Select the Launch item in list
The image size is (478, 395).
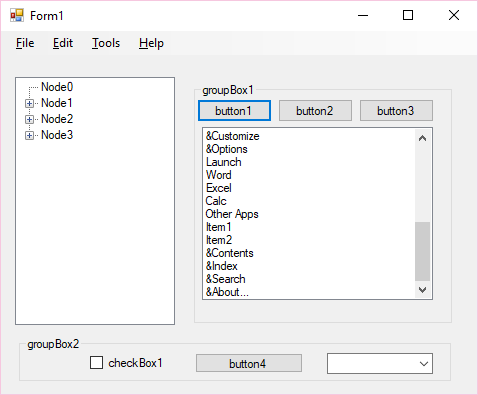[x=223, y=162]
